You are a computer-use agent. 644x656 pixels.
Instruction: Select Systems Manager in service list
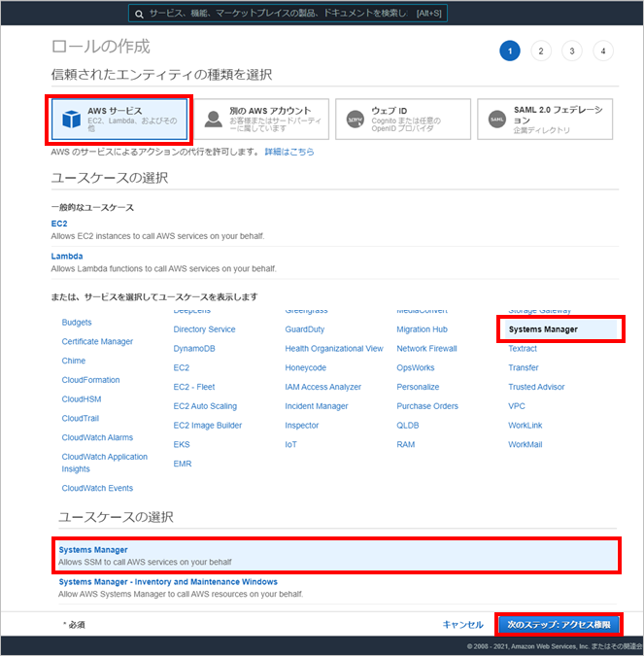(560, 329)
